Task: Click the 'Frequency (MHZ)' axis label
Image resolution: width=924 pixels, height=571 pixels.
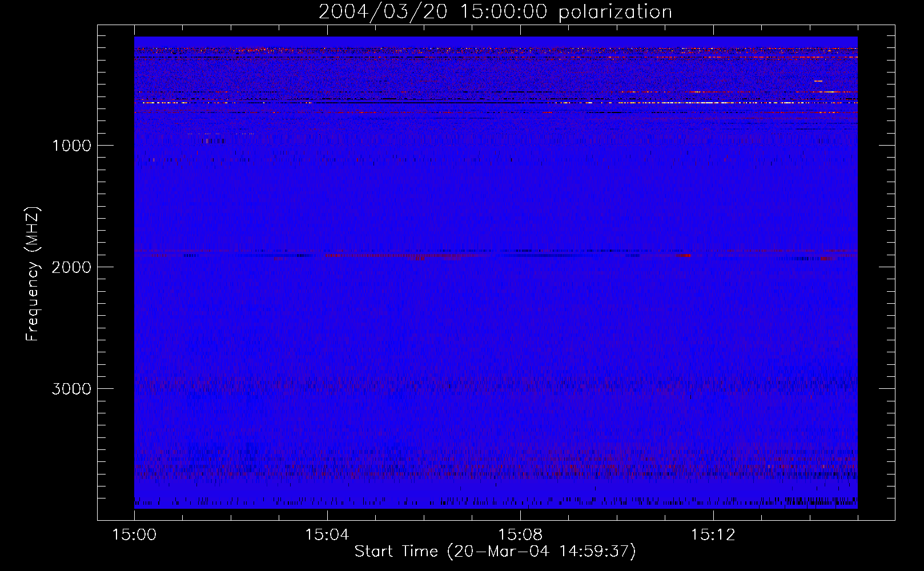Action: tap(33, 274)
